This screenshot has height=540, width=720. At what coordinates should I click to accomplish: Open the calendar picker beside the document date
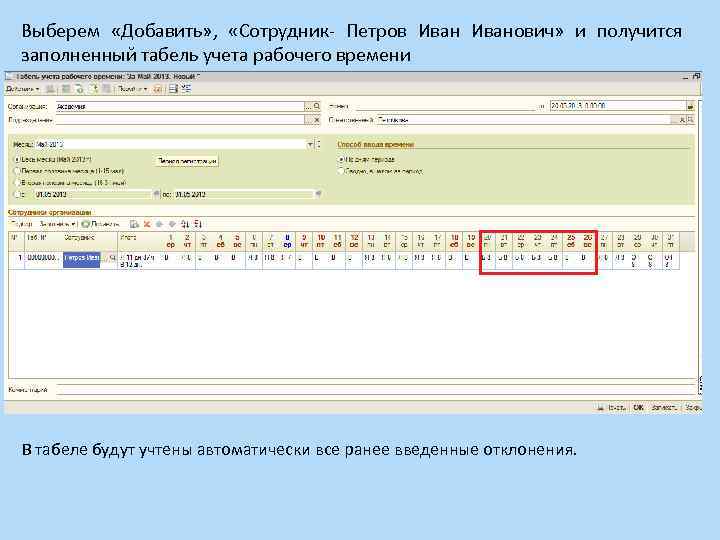690,106
